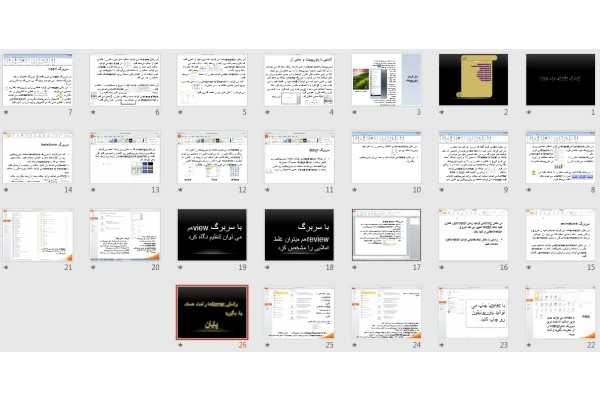This screenshot has height=400, width=600.
Task: Select slide 11 thumbnail about the design tab
Action: (x=299, y=157)
